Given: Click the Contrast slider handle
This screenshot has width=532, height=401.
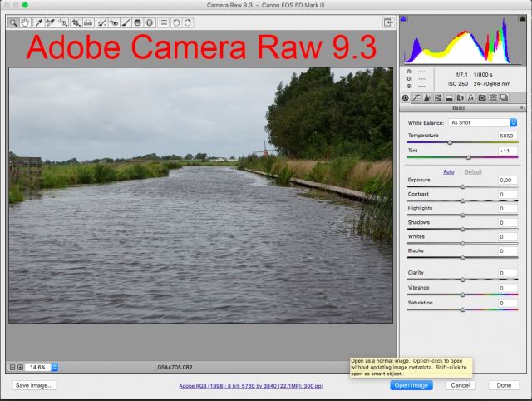Looking at the screenshot, I should tap(463, 201).
